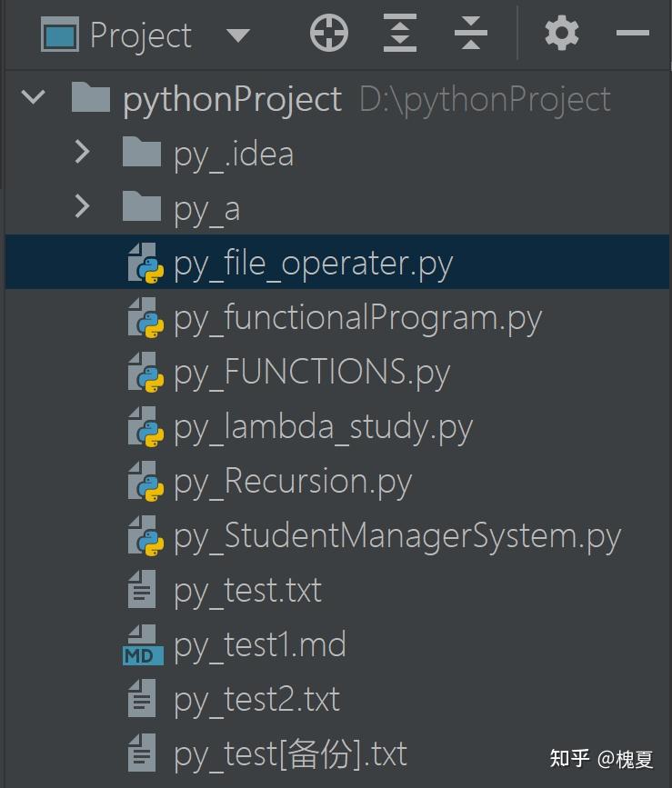Click the Collapse All icon in toolbar
The width and height of the screenshot is (672, 788).
470,34
